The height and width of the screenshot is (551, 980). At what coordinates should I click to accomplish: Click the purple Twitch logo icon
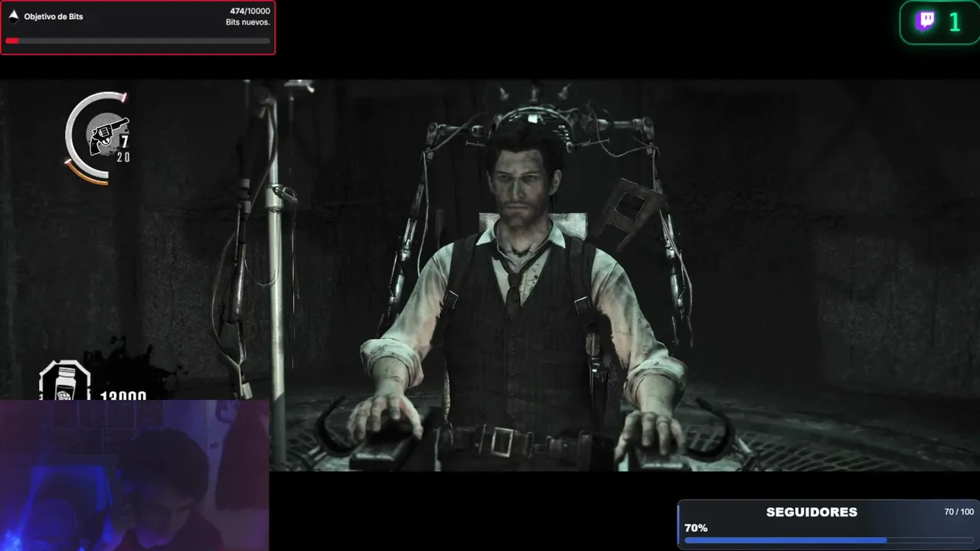point(926,21)
